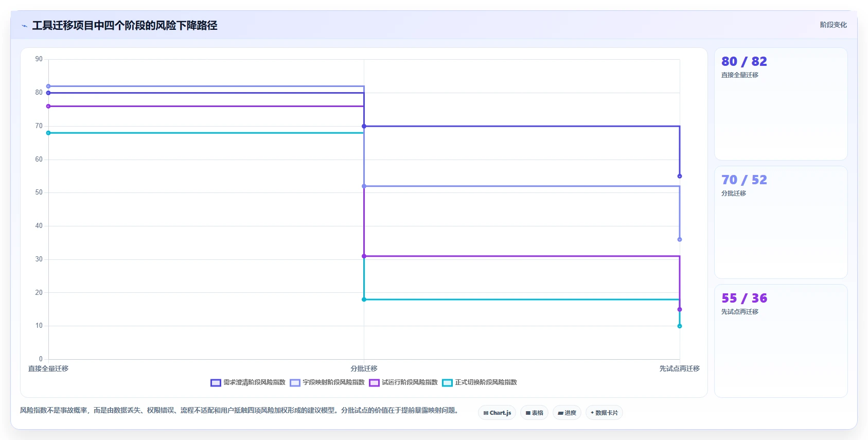Click the footnote text starting with 风险指数不是事故概率
The width and height of the screenshot is (868, 440).
click(239, 410)
